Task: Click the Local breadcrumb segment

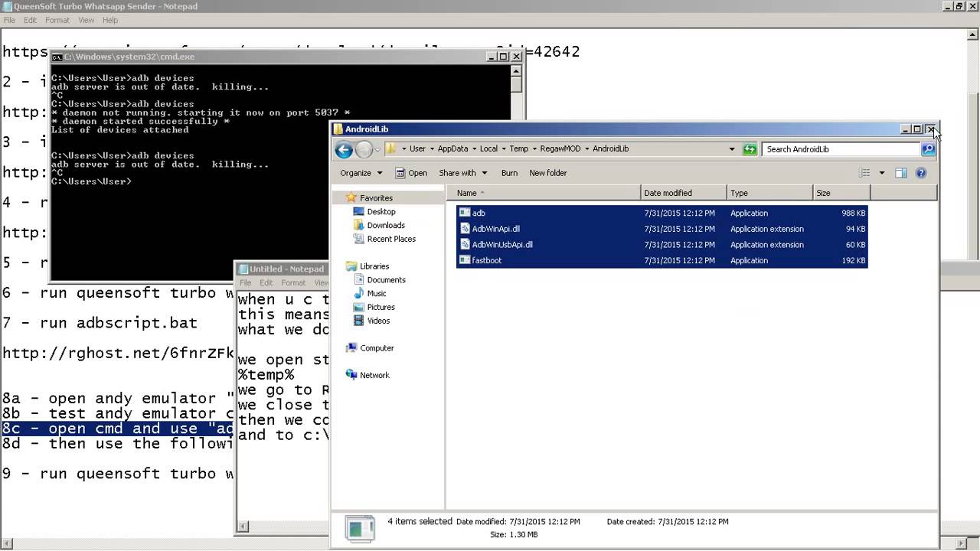Action: tap(488, 149)
